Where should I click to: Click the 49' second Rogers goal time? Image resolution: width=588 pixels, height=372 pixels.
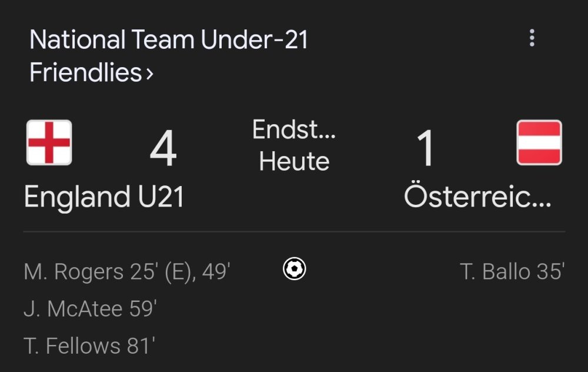coord(216,272)
